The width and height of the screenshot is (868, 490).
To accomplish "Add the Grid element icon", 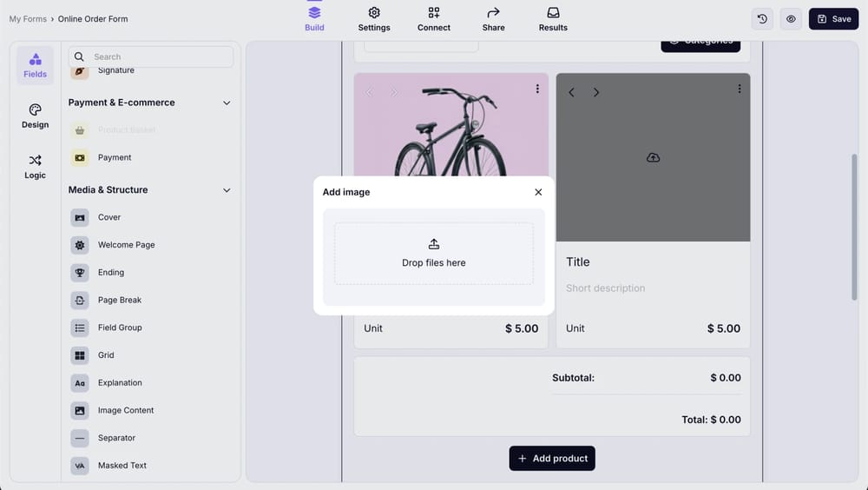I will point(80,355).
